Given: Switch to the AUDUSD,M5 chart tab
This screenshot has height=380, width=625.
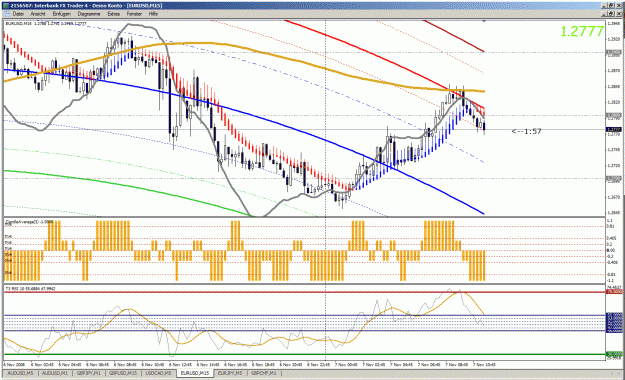Looking at the screenshot, I should [x=20, y=373].
